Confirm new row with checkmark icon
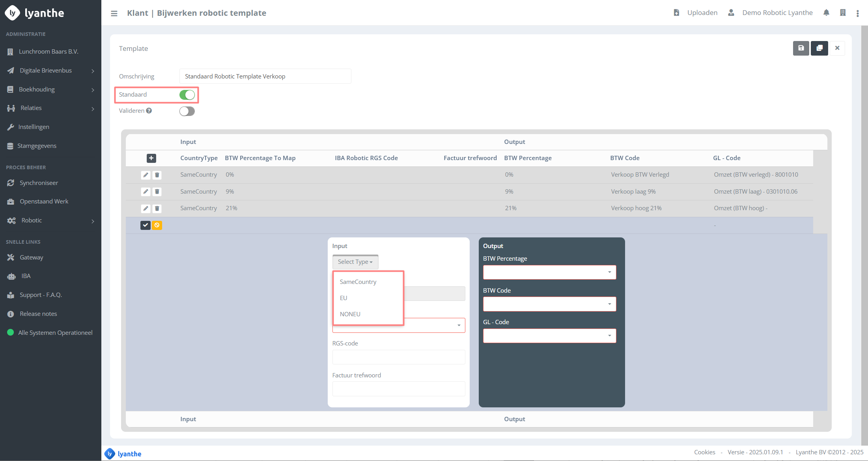868x461 pixels. tap(146, 225)
